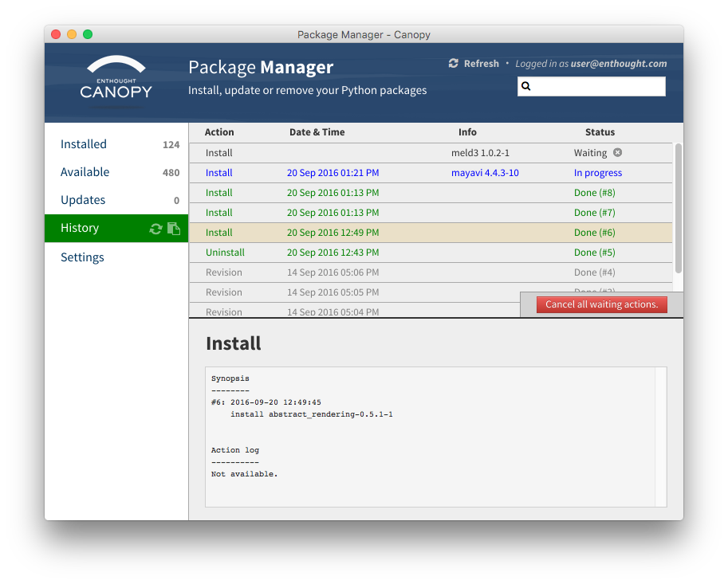Click the Synopsis text in details box
The image size is (728, 584).
[230, 378]
